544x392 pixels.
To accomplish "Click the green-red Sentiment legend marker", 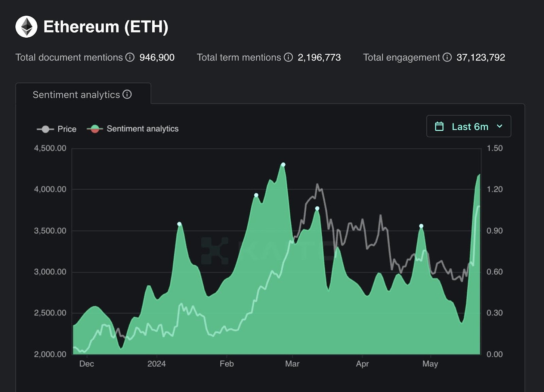I will 95,129.
